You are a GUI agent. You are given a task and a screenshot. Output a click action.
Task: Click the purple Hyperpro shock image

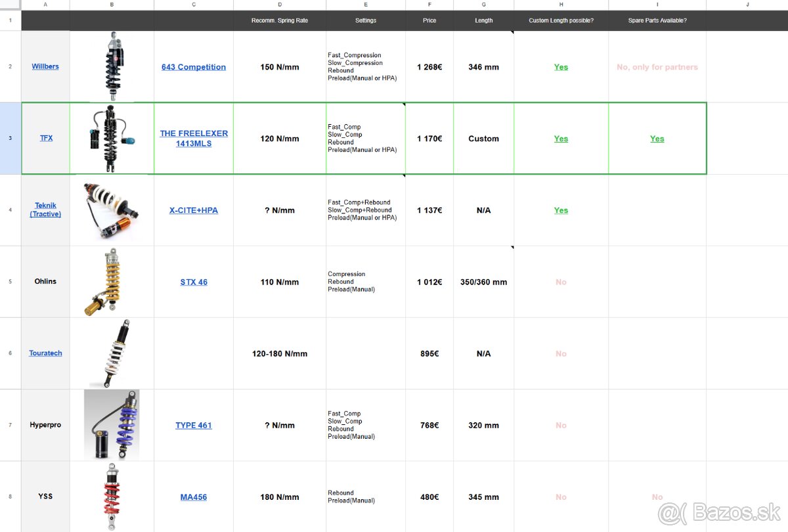112,424
